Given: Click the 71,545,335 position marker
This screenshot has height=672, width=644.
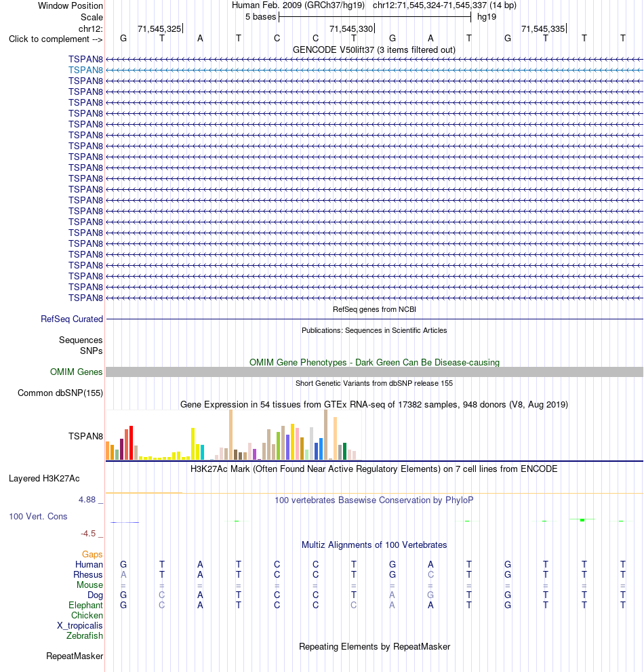Looking at the screenshot, I should [544, 28].
